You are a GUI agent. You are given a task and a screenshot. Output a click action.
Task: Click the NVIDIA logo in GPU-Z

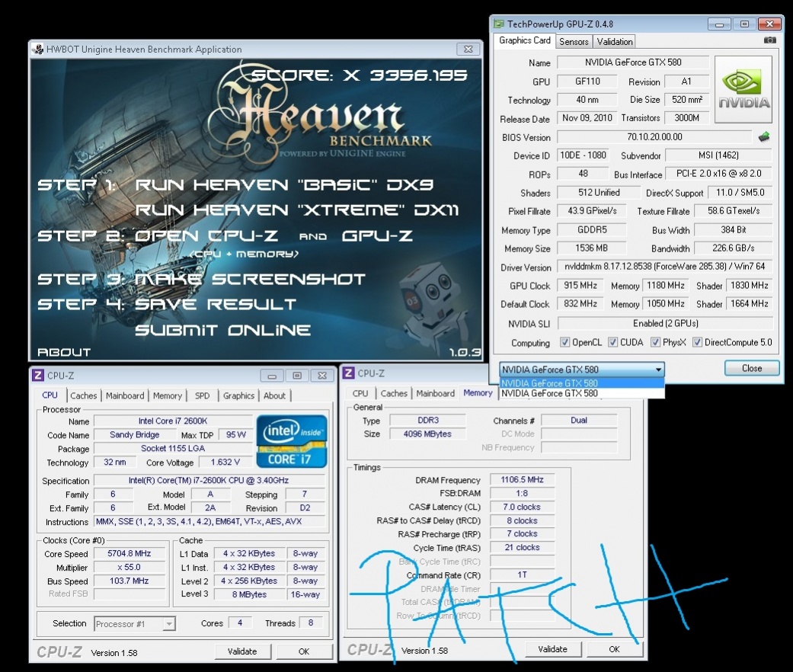click(x=743, y=89)
